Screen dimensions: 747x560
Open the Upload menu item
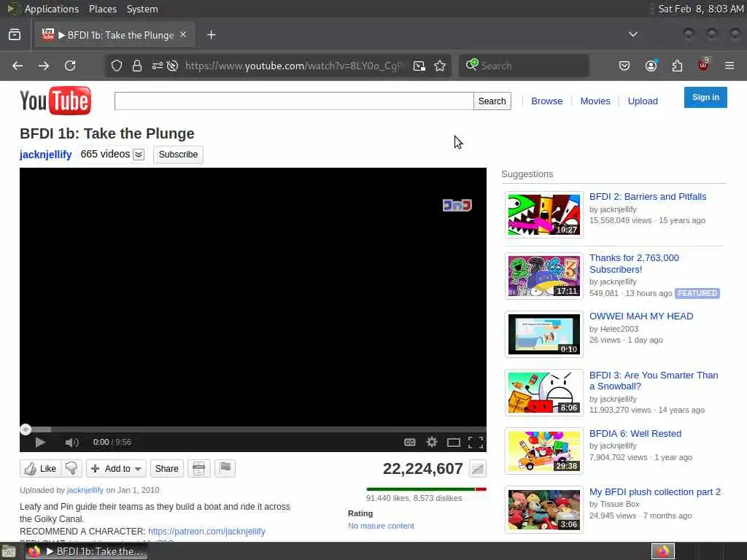click(x=643, y=101)
